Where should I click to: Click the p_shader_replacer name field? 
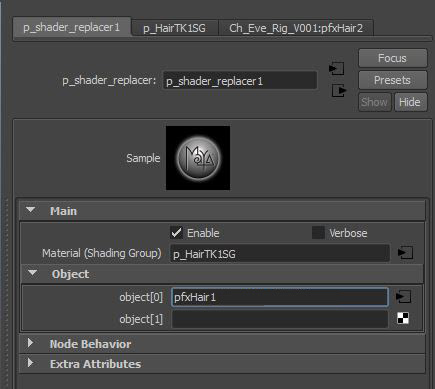(x=240, y=81)
